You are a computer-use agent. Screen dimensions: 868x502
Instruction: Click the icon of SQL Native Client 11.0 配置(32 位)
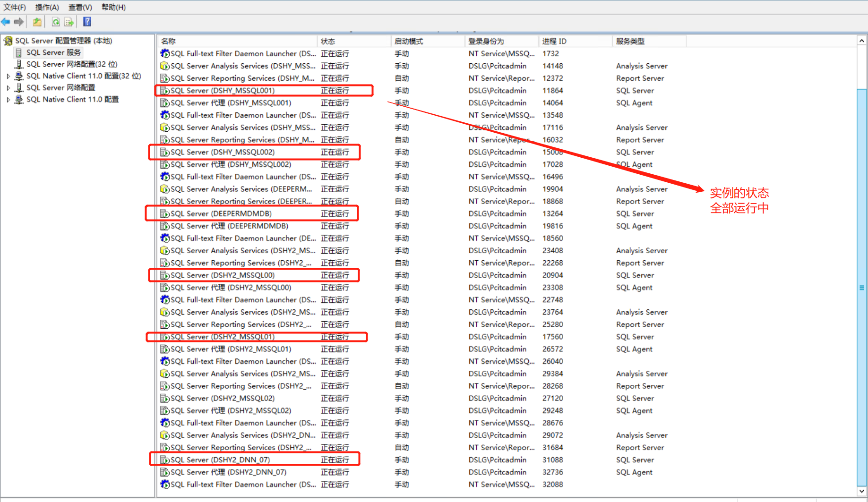click(x=19, y=76)
